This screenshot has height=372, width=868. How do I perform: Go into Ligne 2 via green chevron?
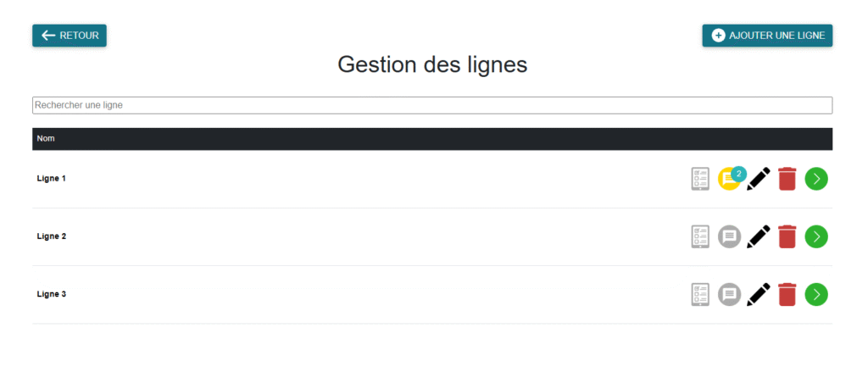click(816, 236)
